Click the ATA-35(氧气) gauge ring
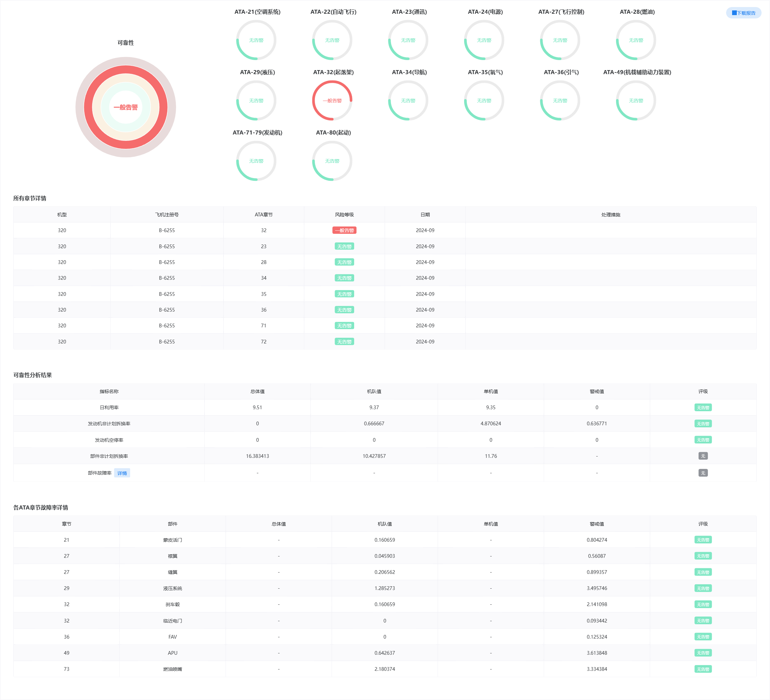This screenshot has width=770, height=700. pyautogui.click(x=484, y=101)
